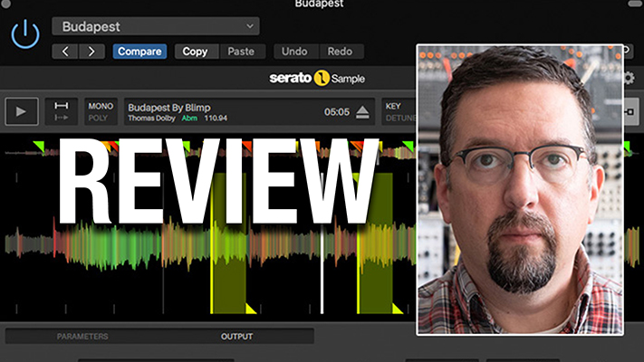Click the loop range arrows icon
Screen dimensions: 644x362
pos(61,111)
